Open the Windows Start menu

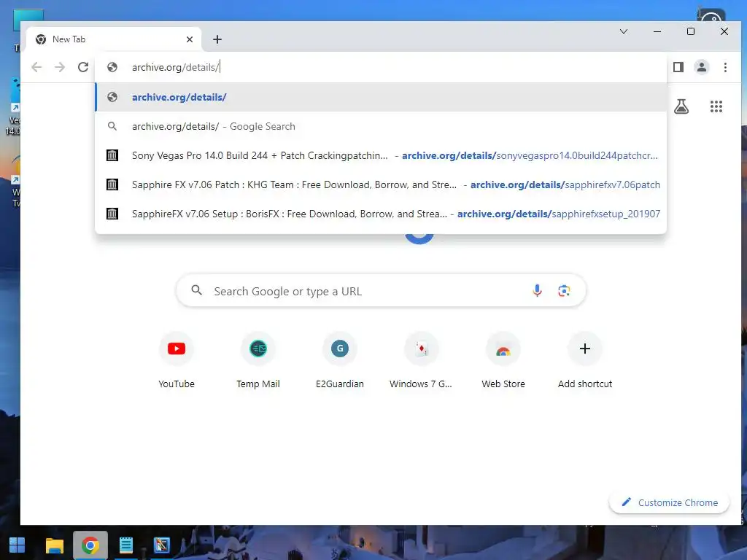click(18, 545)
